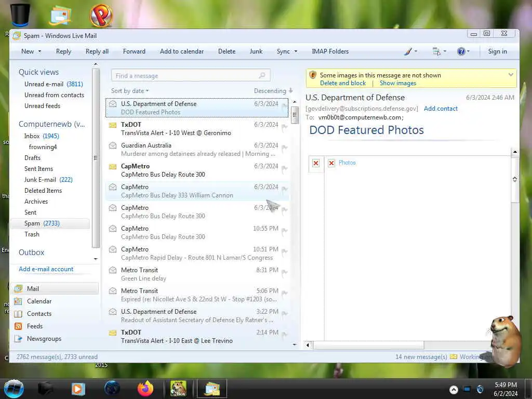532x399 pixels.
Task: Mark message as Junk
Action: [x=256, y=51]
